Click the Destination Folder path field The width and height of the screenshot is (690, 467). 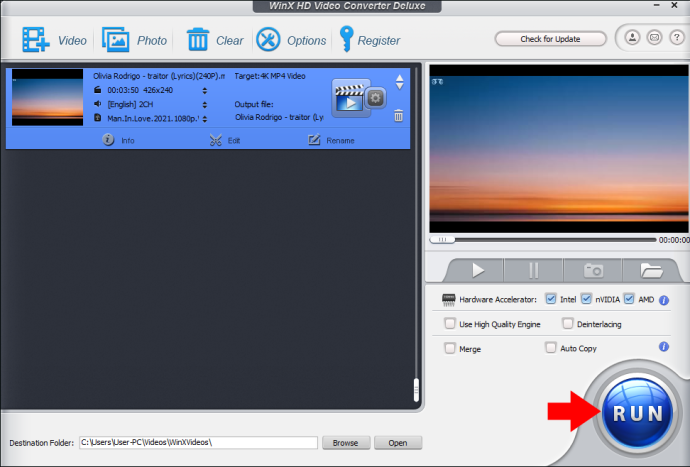(x=198, y=442)
